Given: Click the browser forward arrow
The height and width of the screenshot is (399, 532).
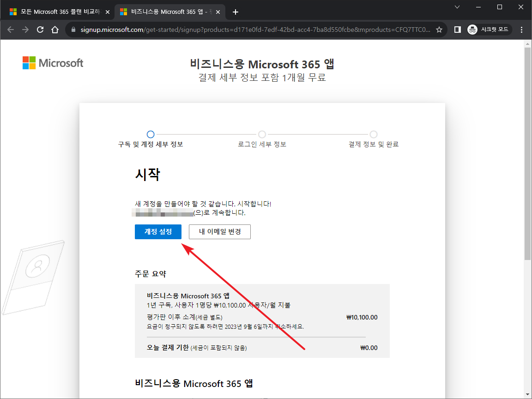Looking at the screenshot, I should point(25,30).
